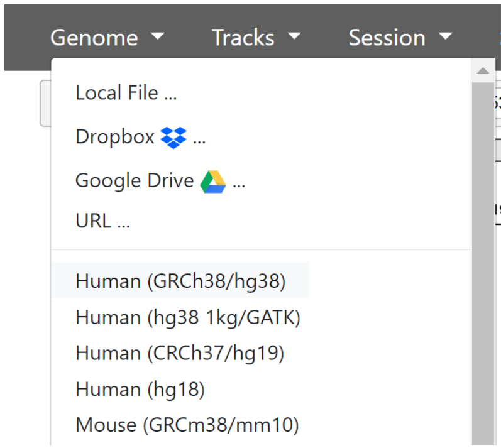This screenshot has height=448, width=501.
Task: Choose Local File option
Action: [x=126, y=93]
